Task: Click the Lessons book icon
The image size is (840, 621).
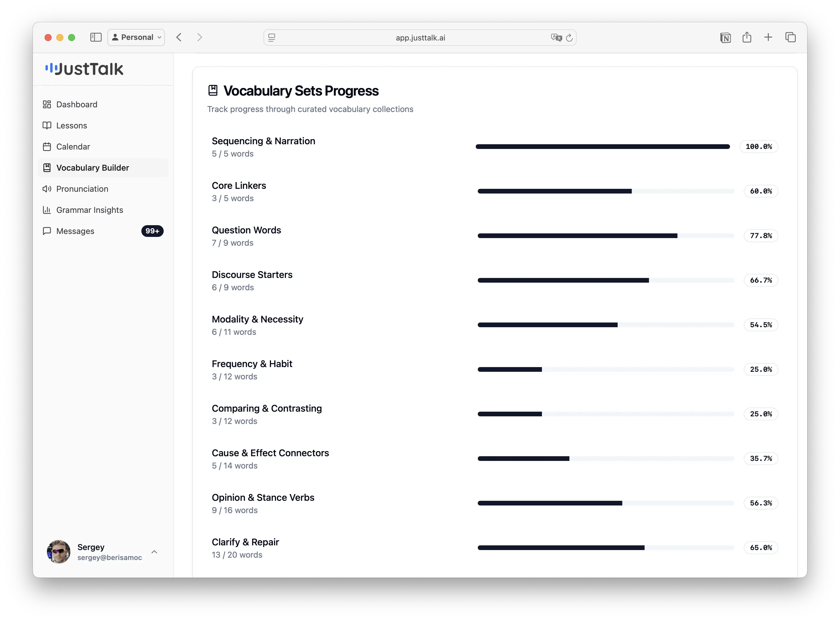Action: point(47,125)
